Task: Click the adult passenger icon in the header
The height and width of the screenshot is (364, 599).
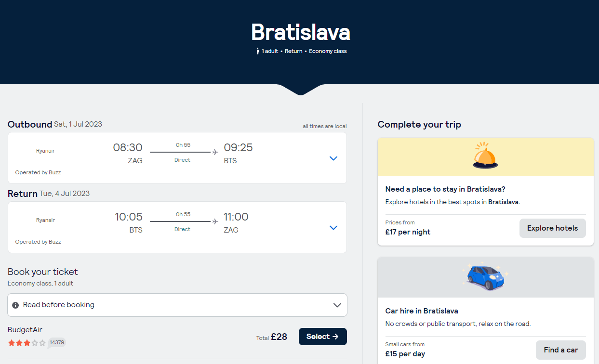Action: point(258,51)
